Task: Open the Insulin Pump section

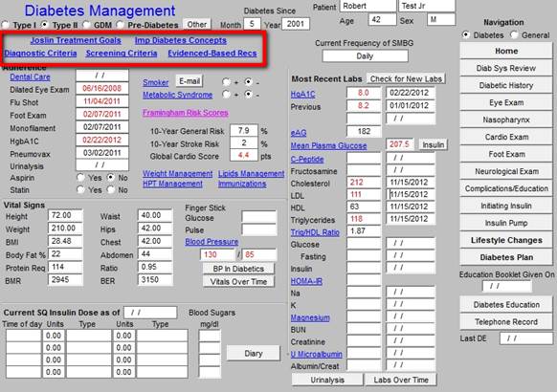Action: [x=506, y=223]
